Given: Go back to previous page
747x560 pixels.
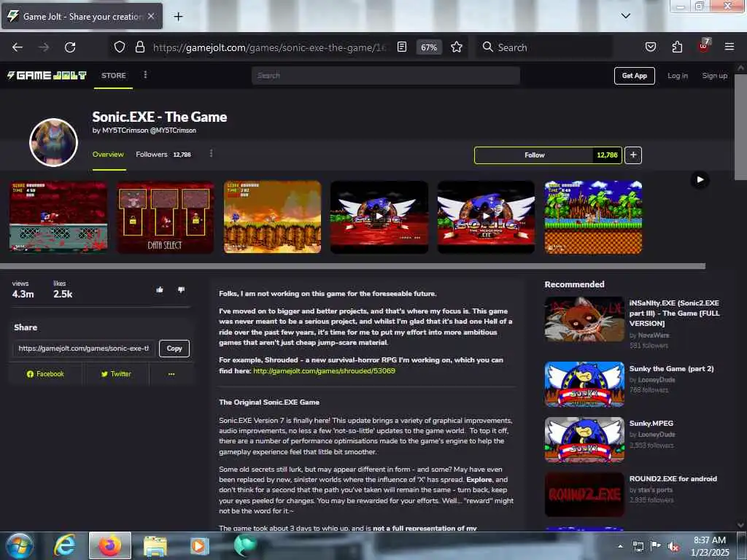Looking at the screenshot, I should tap(18, 47).
